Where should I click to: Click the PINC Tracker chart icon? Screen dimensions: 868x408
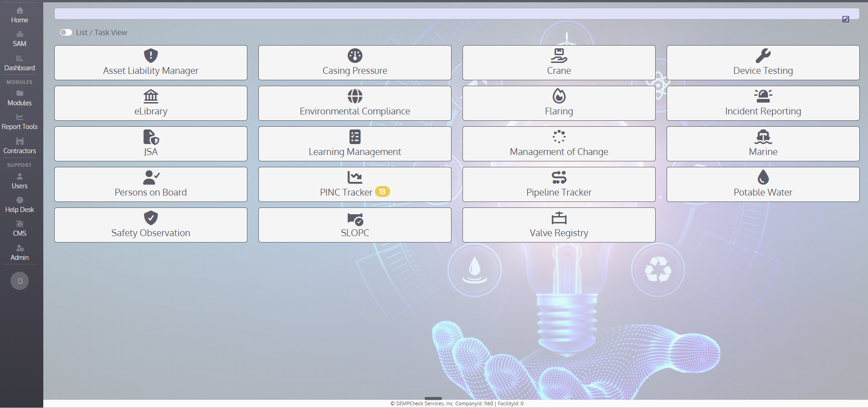click(355, 177)
